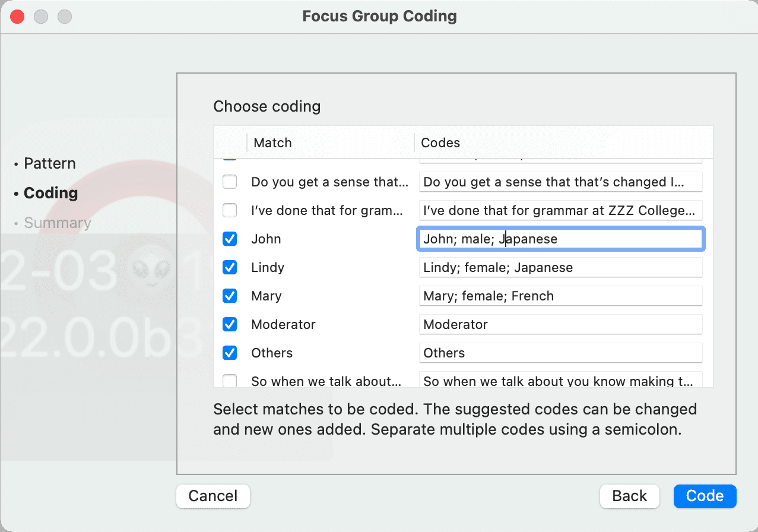The image size is (758, 532).
Task: Click the Codes column header
Action: [x=563, y=142]
